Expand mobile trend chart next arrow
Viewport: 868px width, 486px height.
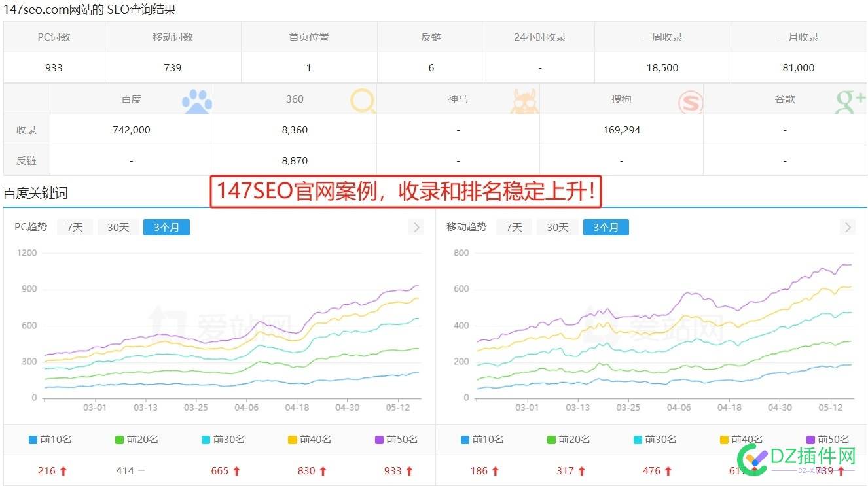[848, 227]
